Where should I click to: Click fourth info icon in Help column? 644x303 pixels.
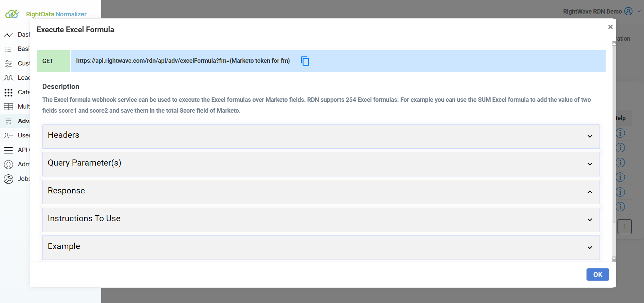621,177
